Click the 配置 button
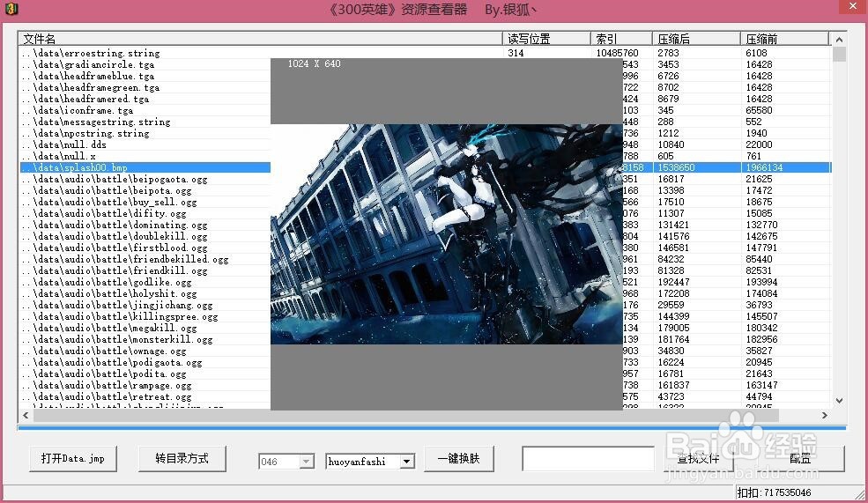868x503 pixels. click(x=800, y=459)
